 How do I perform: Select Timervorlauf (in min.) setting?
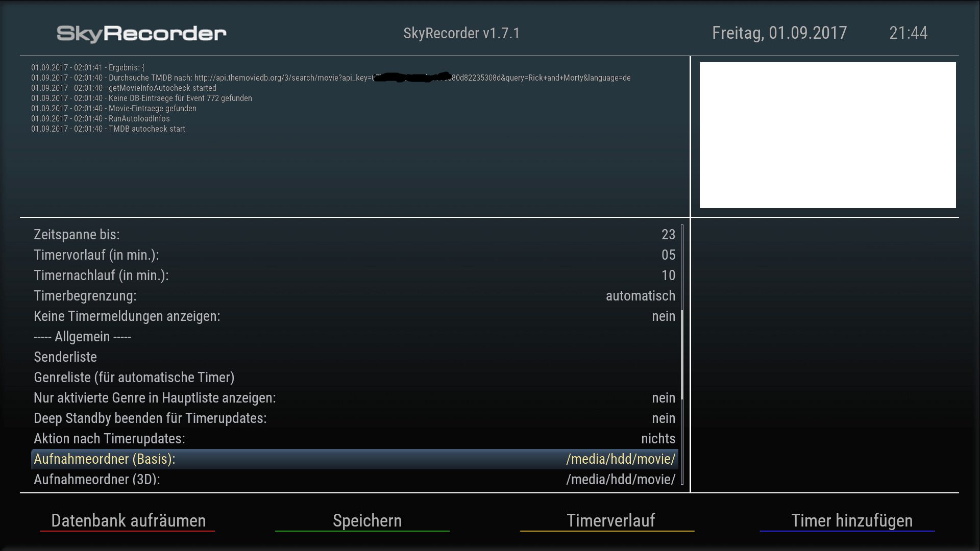(96, 255)
